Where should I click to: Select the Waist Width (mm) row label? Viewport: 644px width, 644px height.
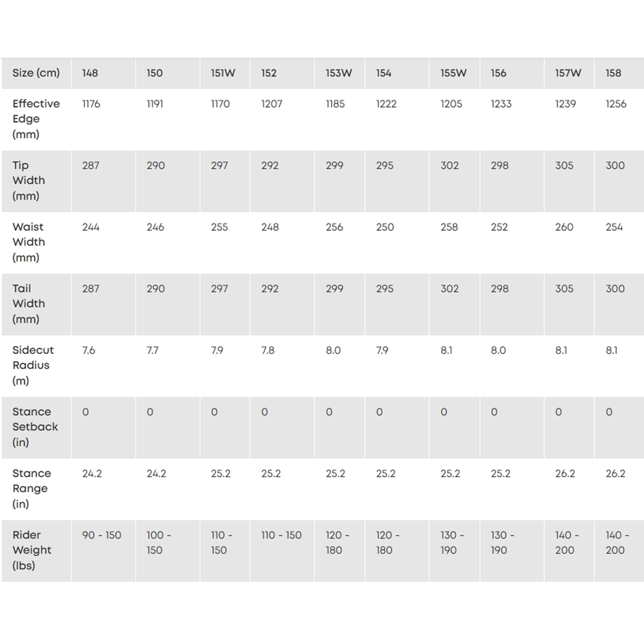pyautogui.click(x=29, y=242)
